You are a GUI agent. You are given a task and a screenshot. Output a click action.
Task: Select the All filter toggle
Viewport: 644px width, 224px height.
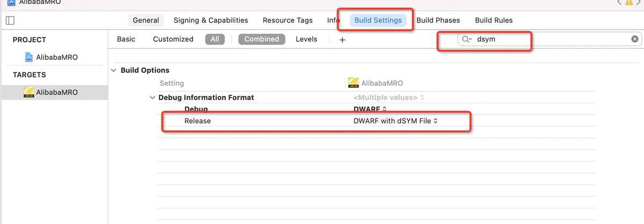[215, 39]
